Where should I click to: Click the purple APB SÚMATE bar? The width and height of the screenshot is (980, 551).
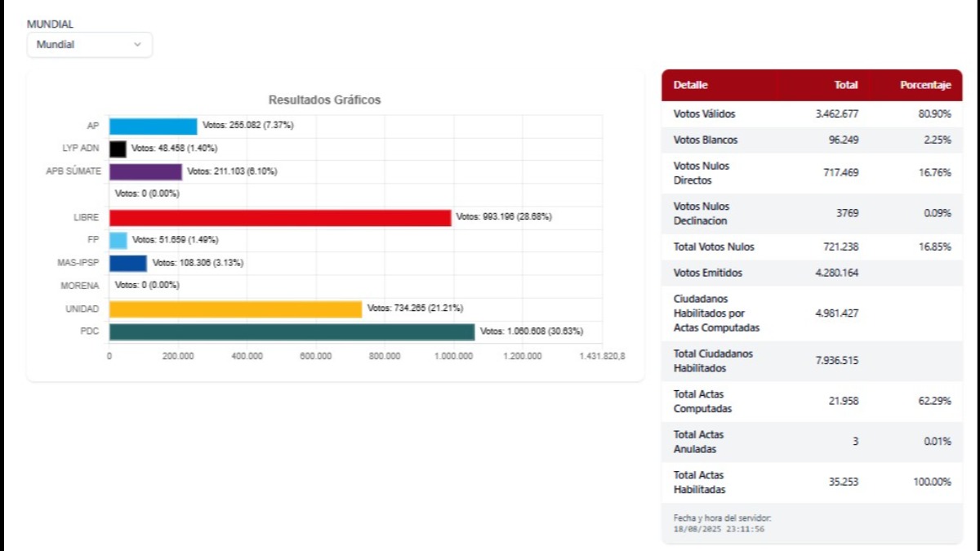click(145, 171)
